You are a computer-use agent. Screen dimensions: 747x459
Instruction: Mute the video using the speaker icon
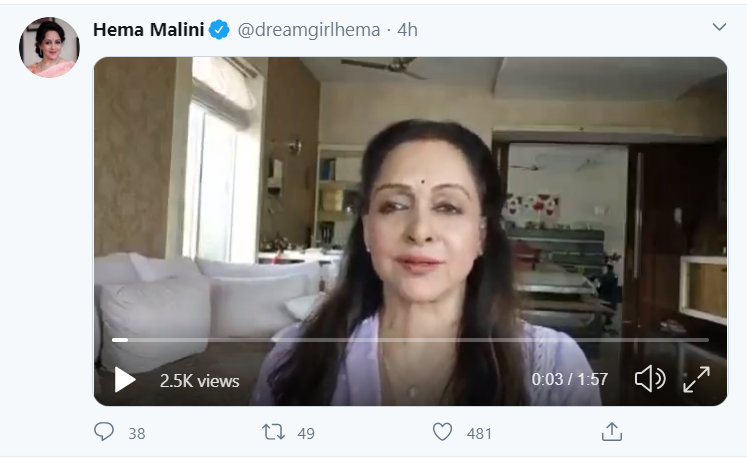point(650,379)
